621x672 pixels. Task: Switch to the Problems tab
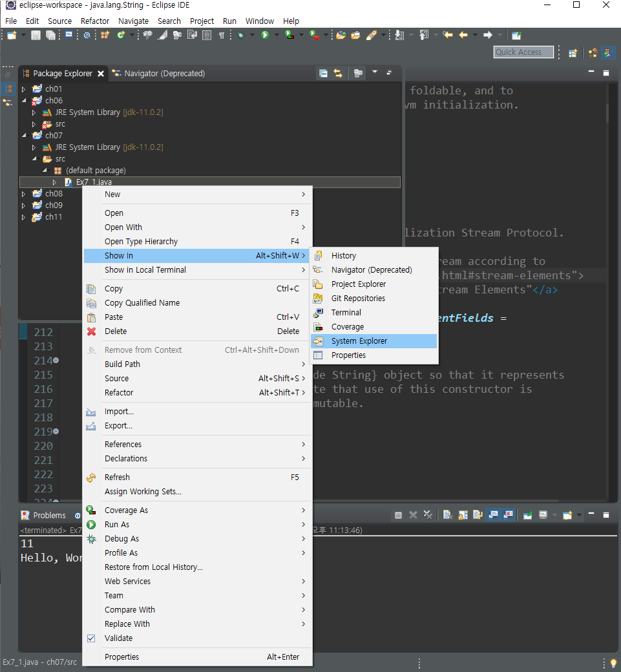point(44,515)
